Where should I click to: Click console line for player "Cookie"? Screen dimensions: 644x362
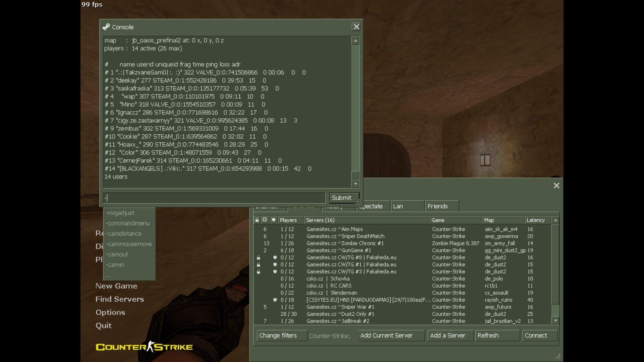click(186, 136)
